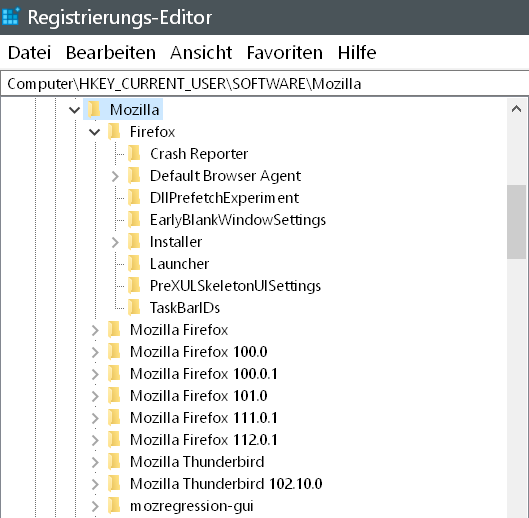Expand the Mozilla Firefox 101.0 key

point(95,396)
